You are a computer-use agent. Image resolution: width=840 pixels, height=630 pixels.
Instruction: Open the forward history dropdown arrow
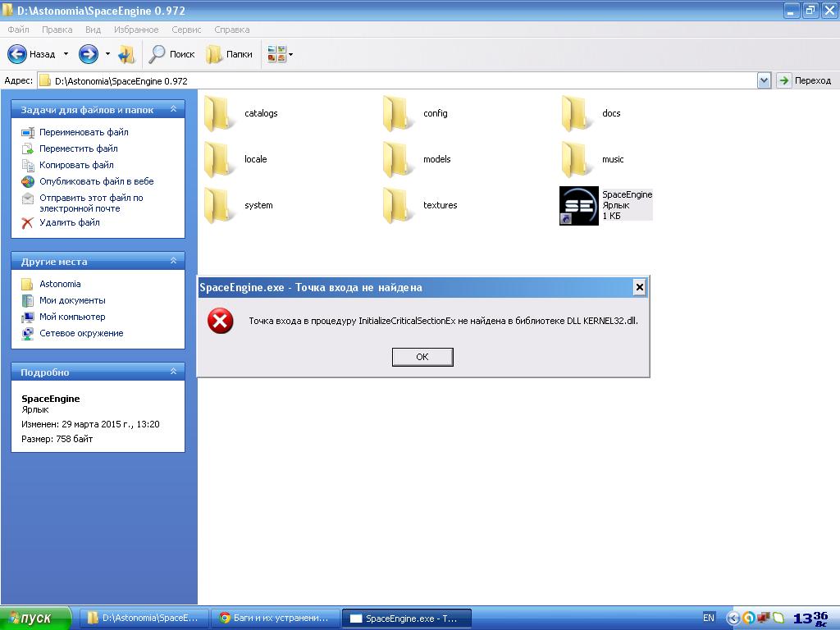click(x=107, y=54)
